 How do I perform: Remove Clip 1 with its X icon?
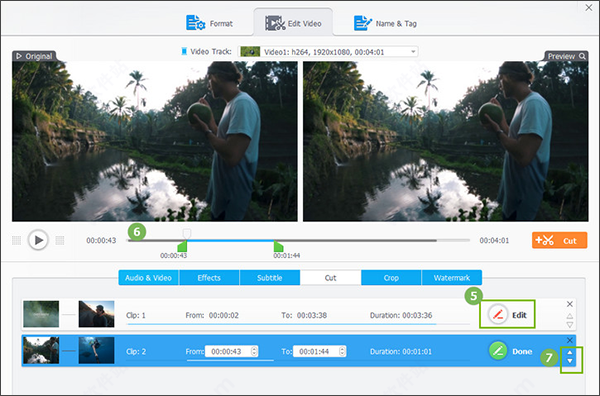[570, 304]
